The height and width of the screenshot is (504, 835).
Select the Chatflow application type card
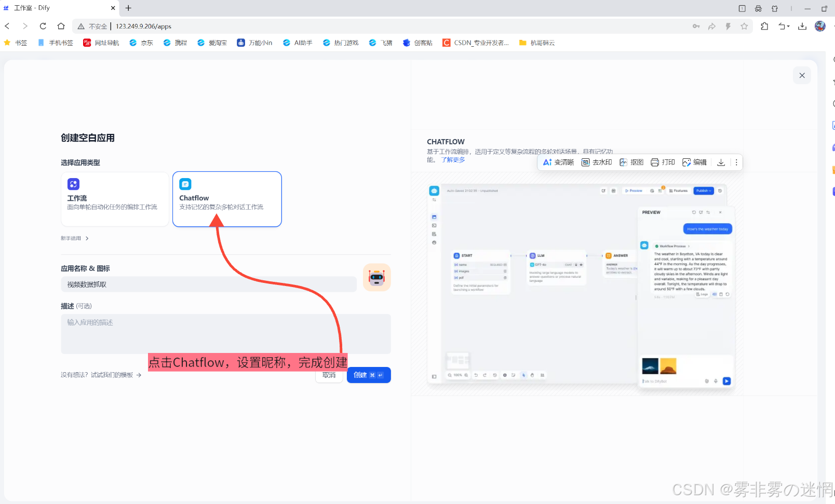coord(227,199)
